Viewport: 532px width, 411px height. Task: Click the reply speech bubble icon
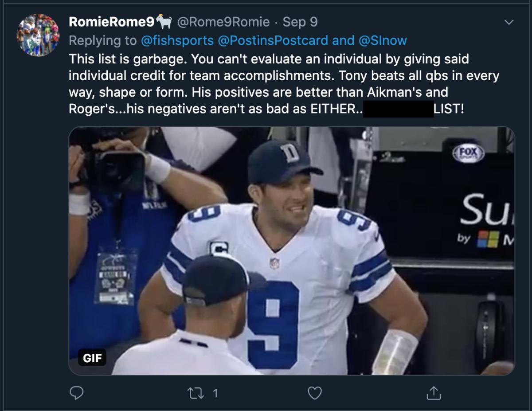pyautogui.click(x=77, y=392)
